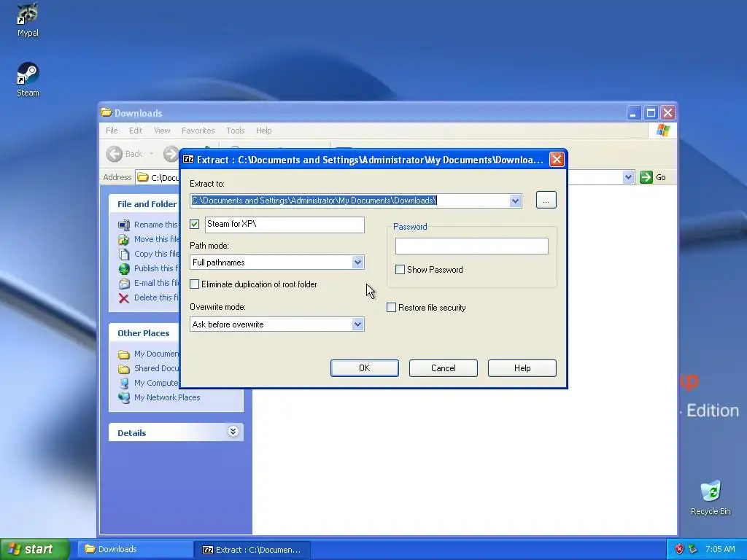
Task: Click the Steam for XP subfolder text field
Action: pos(285,225)
